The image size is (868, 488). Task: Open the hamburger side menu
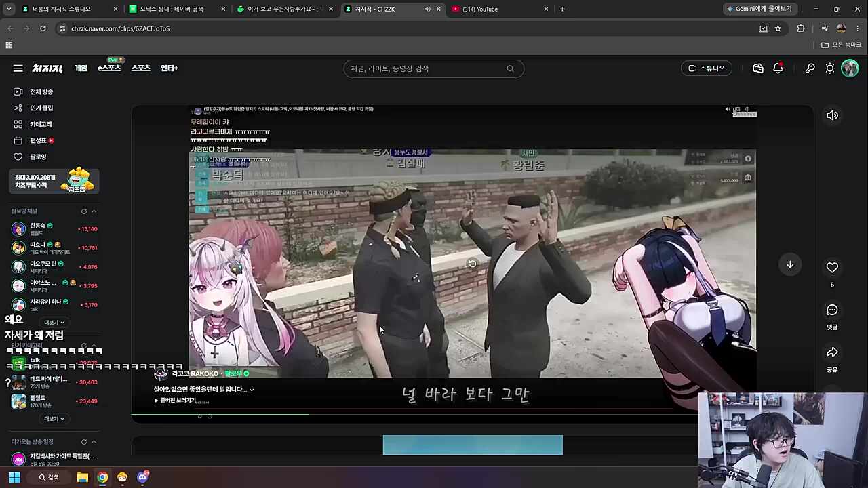[x=18, y=68]
